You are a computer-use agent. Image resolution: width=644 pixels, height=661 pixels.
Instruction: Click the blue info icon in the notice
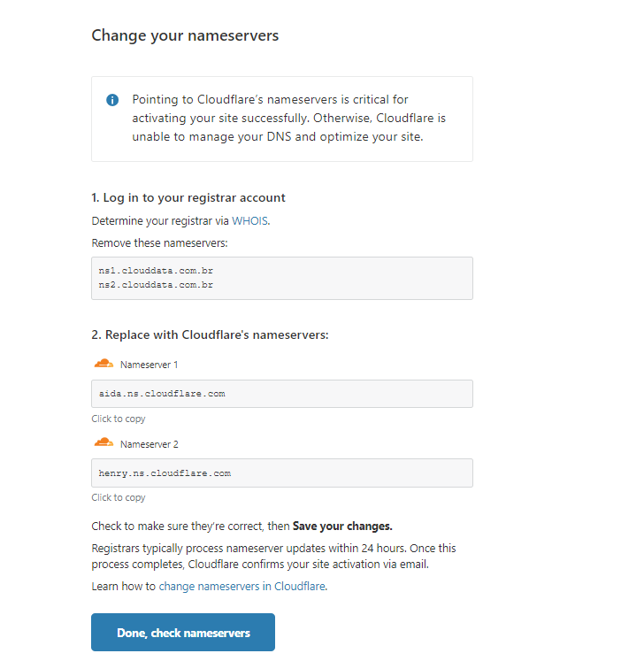tap(112, 100)
